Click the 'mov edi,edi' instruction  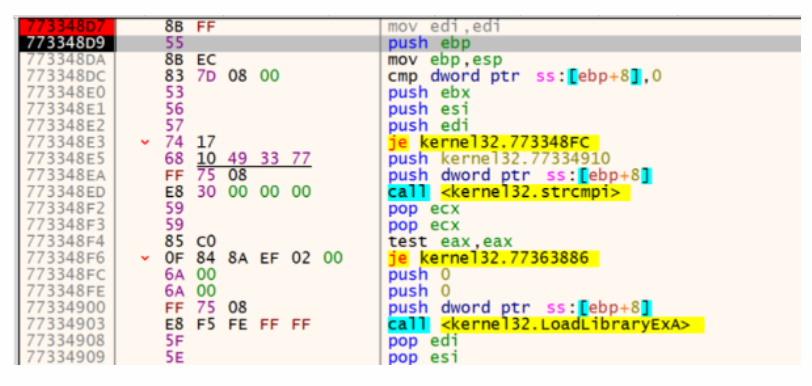444,26
